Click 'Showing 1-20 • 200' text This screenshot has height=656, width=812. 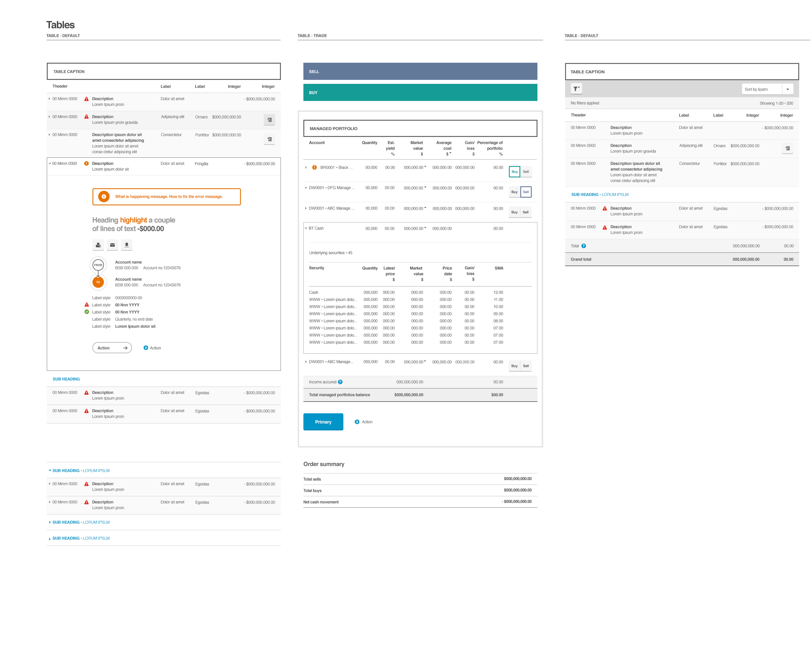tap(776, 103)
